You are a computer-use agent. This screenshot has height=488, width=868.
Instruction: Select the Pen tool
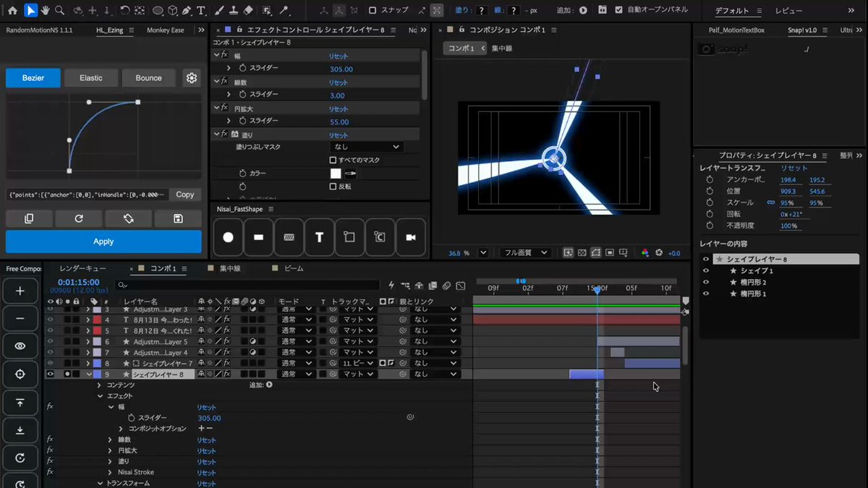click(187, 11)
